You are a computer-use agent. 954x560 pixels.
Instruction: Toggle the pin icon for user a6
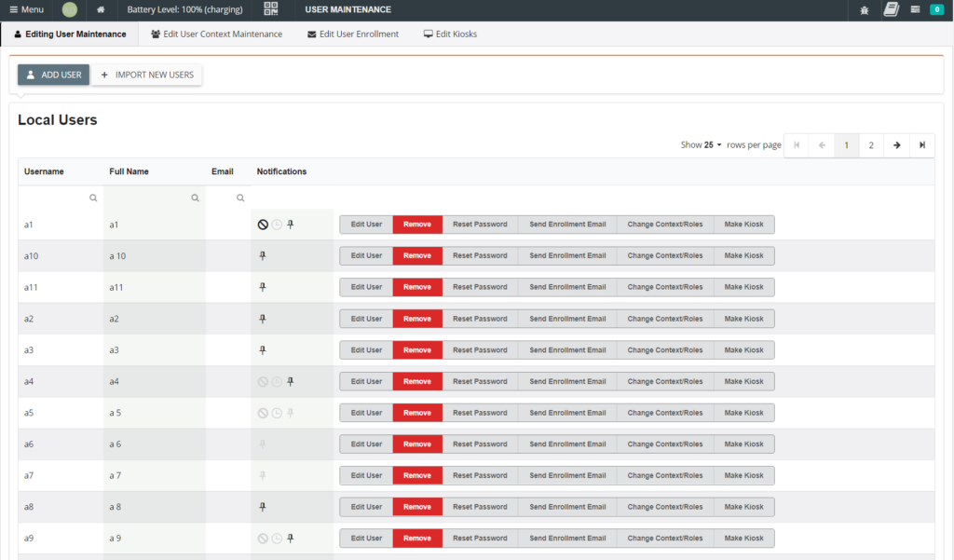coord(263,444)
